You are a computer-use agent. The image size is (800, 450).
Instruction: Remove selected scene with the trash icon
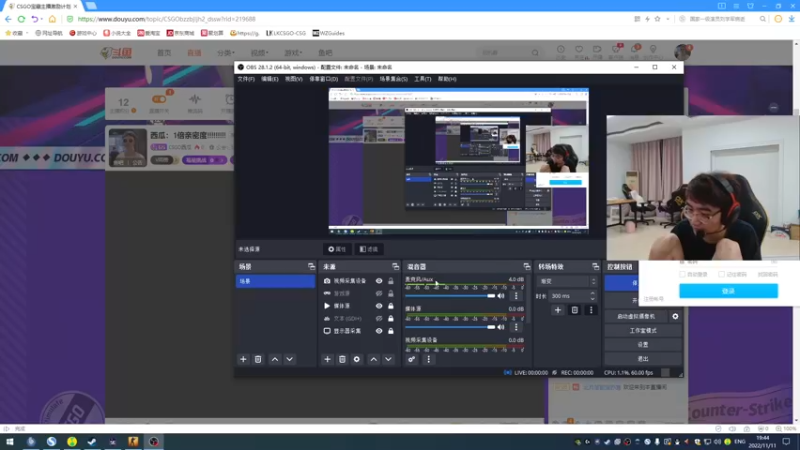[x=258, y=359]
